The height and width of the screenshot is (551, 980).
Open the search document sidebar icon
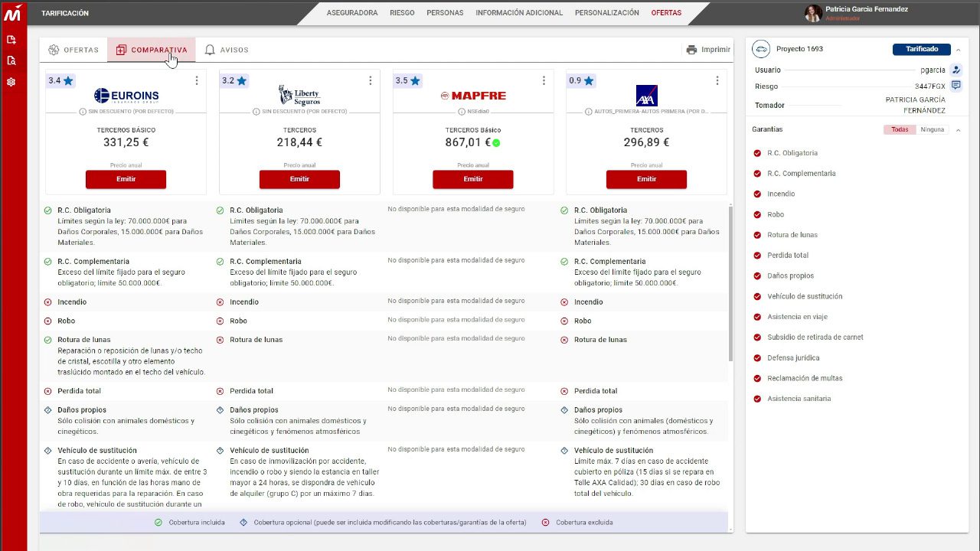(x=11, y=60)
